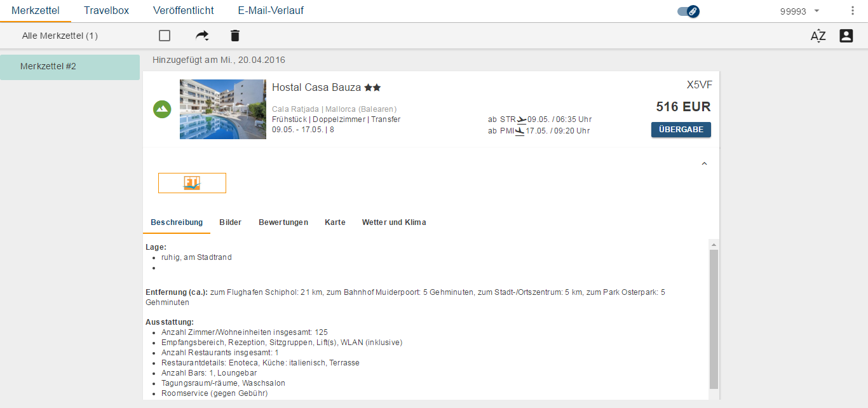
Task: Open the 99993 account dropdown
Action: coord(799,11)
